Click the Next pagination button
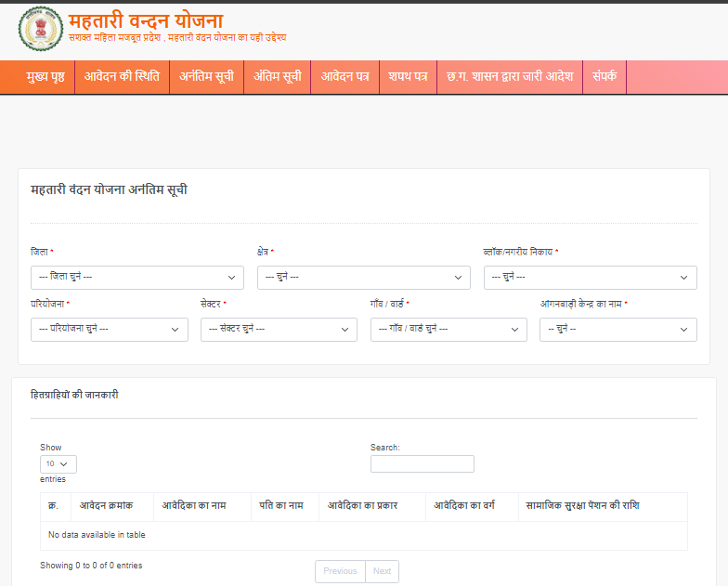The width and height of the screenshot is (728, 586). [x=383, y=571]
